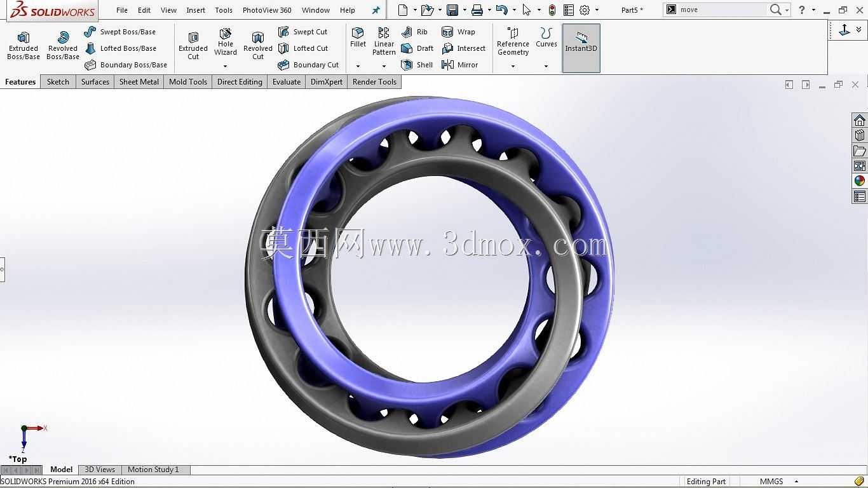This screenshot has height=488, width=868.
Task: Click the search magnifier button
Action: click(775, 10)
